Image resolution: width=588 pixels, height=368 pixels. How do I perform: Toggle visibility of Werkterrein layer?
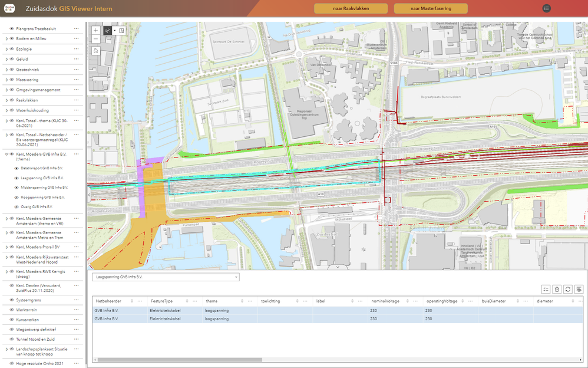12,310
